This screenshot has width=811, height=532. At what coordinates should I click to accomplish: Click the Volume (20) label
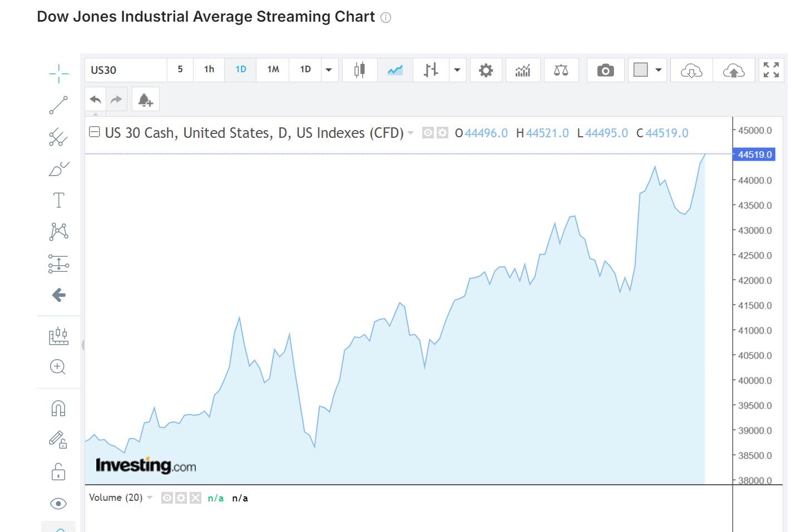[x=116, y=498]
